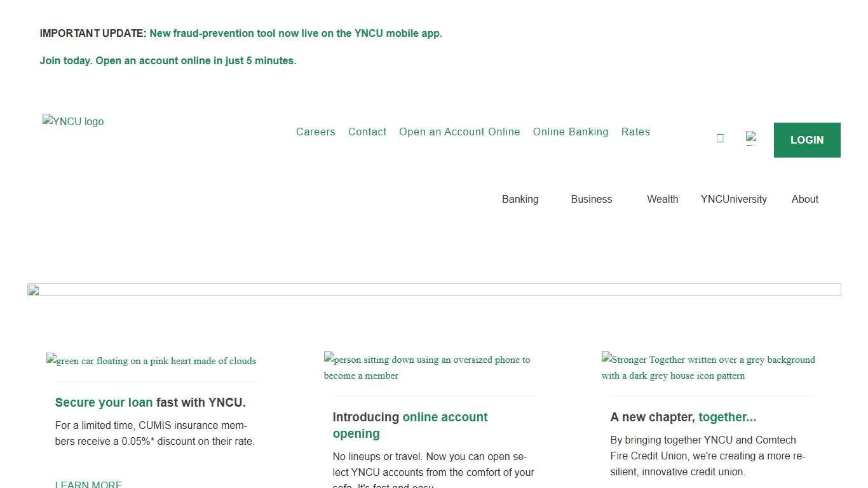Click the wide empty banner image
The width and height of the screenshot is (868, 488).
pyautogui.click(x=434, y=290)
